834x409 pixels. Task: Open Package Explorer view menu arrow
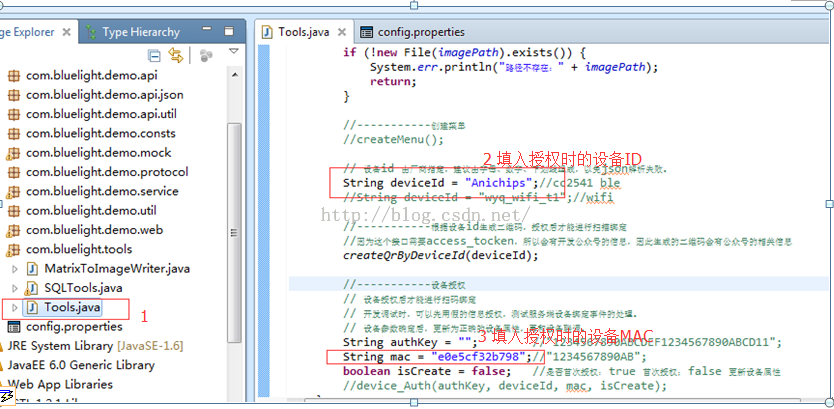point(233,52)
